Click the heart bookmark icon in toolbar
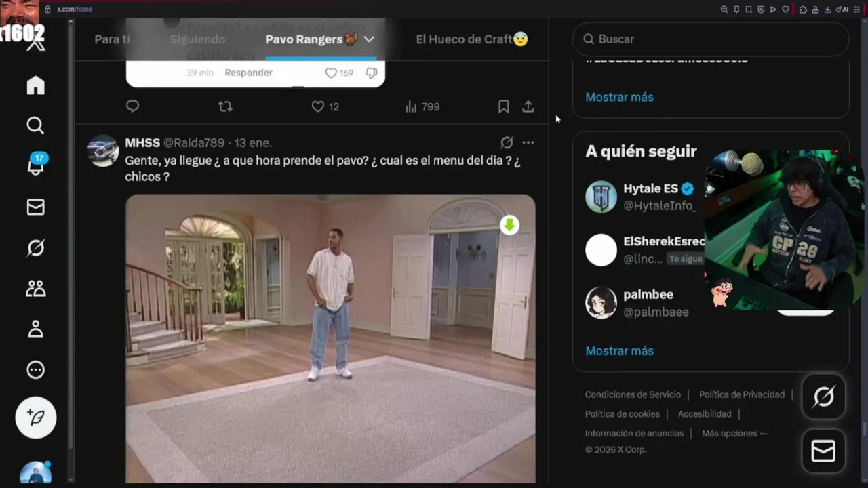Screen dimensions: 868x488 785,9
